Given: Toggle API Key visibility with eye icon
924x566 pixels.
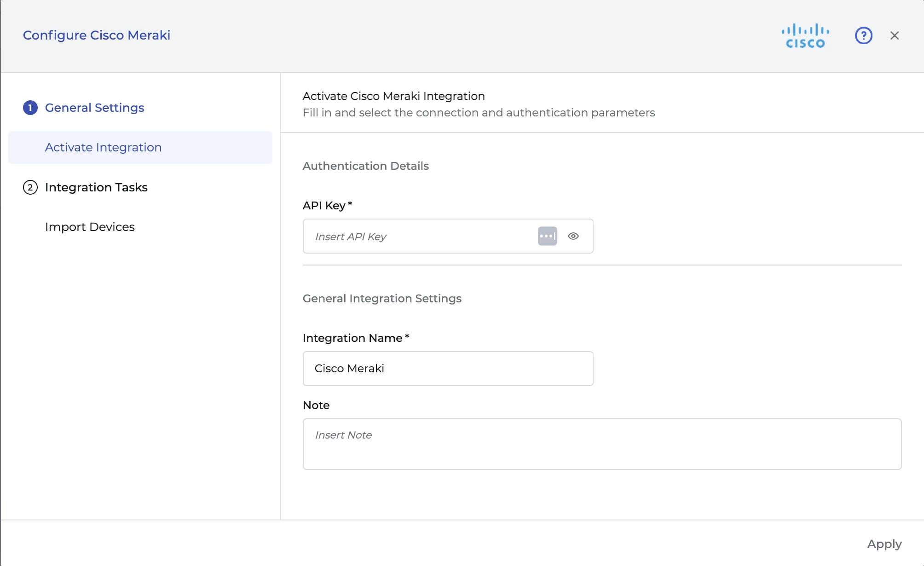Looking at the screenshot, I should click(573, 236).
